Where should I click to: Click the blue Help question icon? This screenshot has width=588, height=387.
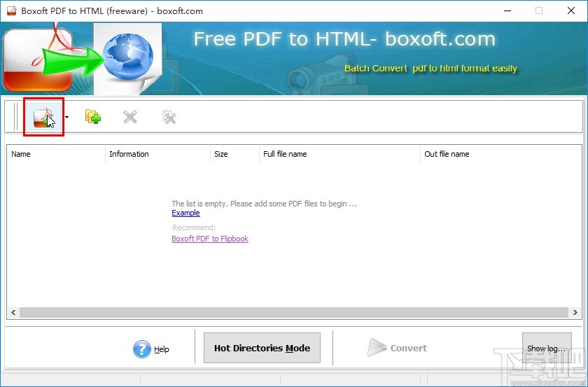[141, 349]
